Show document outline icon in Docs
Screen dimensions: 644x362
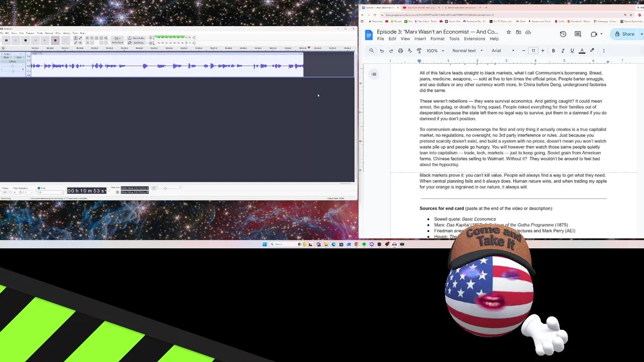[x=374, y=74]
